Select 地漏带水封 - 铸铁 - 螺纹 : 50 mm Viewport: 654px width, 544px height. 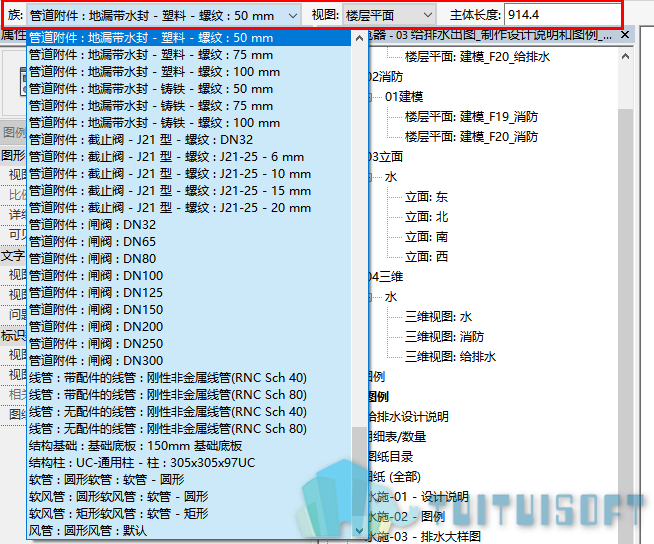pyautogui.click(x=189, y=89)
